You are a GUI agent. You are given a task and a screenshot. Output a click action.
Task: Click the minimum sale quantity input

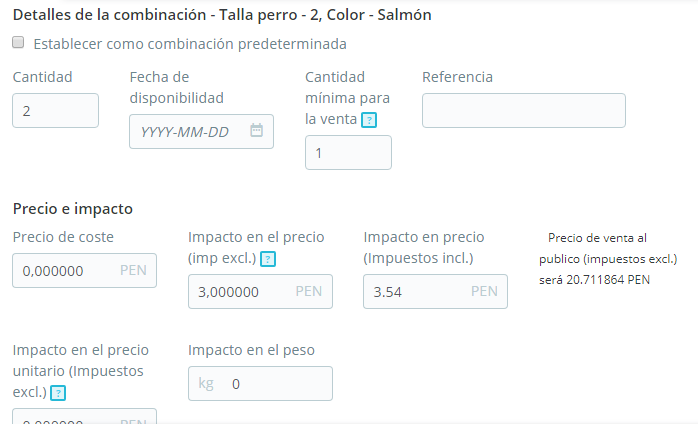[x=348, y=153]
